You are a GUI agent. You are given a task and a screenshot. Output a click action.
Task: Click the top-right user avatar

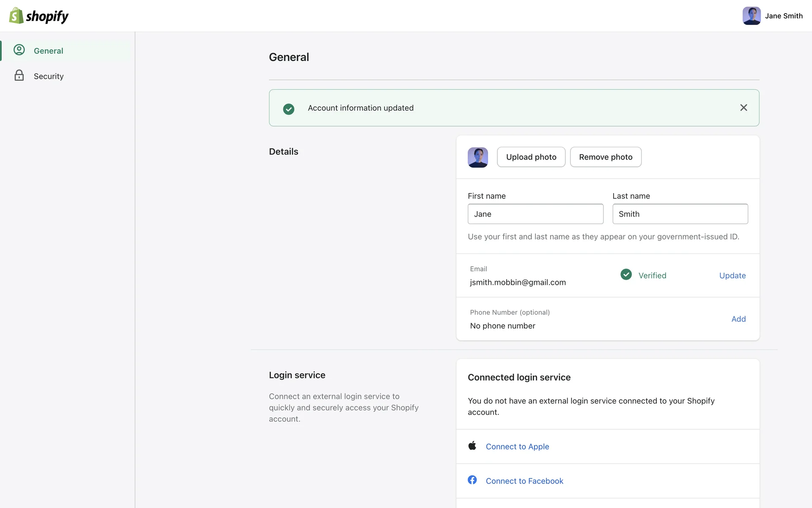coord(751,16)
